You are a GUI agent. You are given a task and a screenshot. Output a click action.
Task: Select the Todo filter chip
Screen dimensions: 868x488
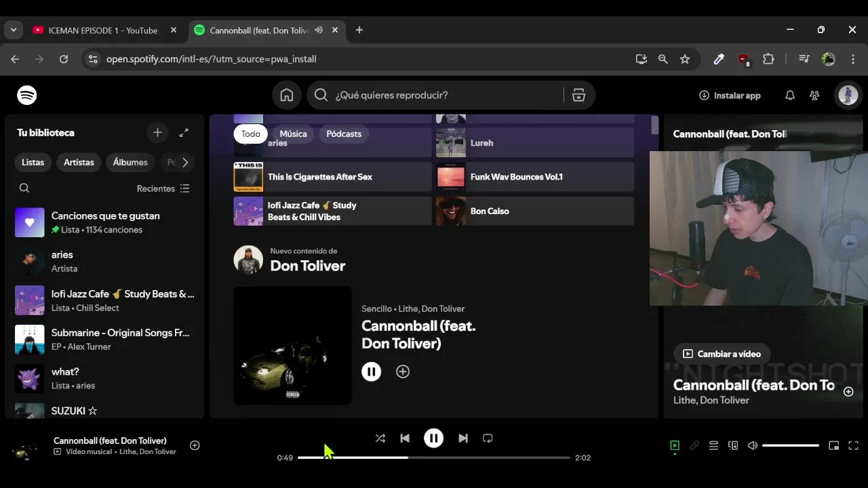tap(251, 134)
